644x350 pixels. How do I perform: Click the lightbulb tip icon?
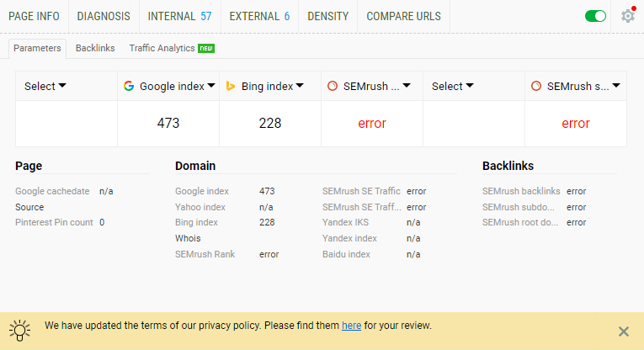(19, 331)
